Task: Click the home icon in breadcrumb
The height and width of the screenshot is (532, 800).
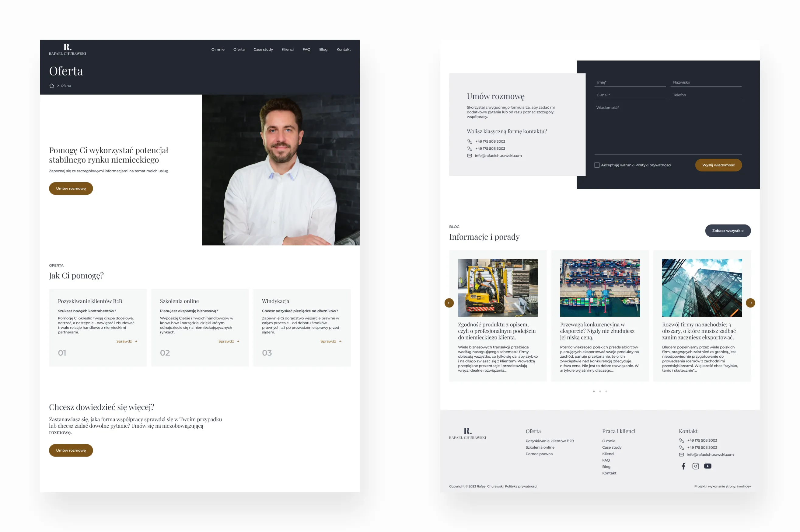Action: click(52, 86)
